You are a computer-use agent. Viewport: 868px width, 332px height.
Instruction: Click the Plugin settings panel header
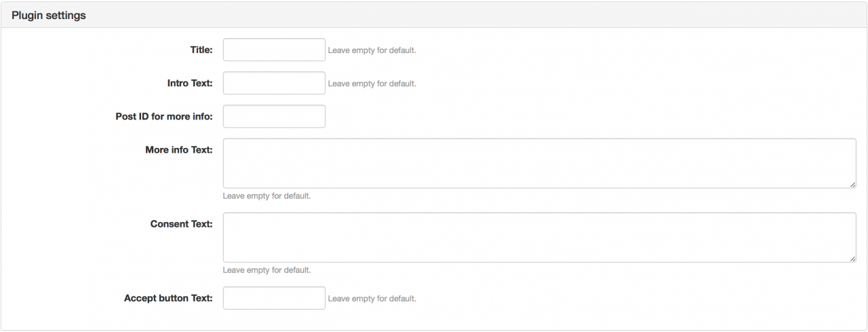click(x=434, y=15)
